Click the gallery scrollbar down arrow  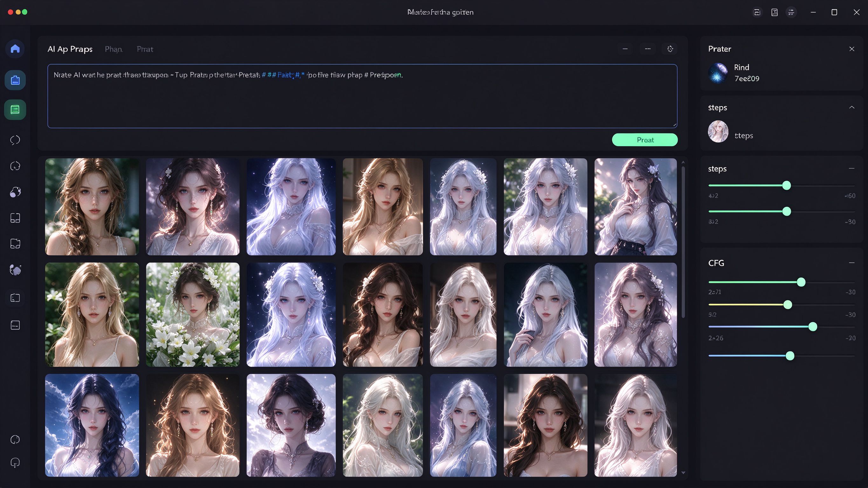point(683,473)
